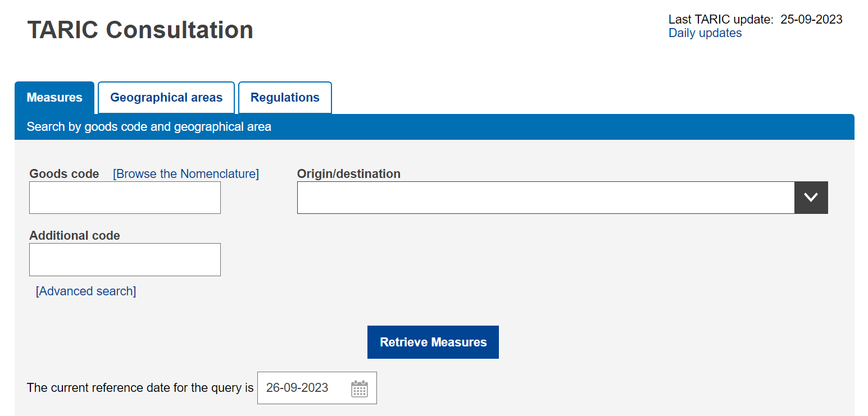Open the calendar date picker icon
Image resolution: width=868 pixels, height=416 pixels.
point(359,388)
